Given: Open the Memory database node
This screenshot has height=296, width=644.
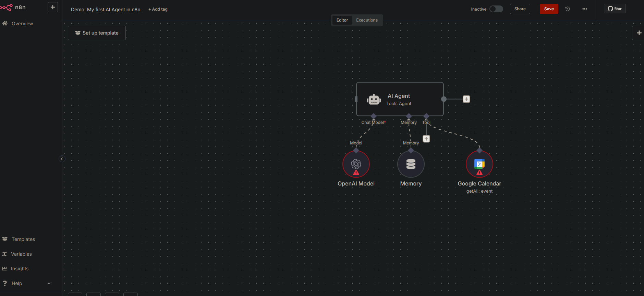Looking at the screenshot, I should 411,164.
